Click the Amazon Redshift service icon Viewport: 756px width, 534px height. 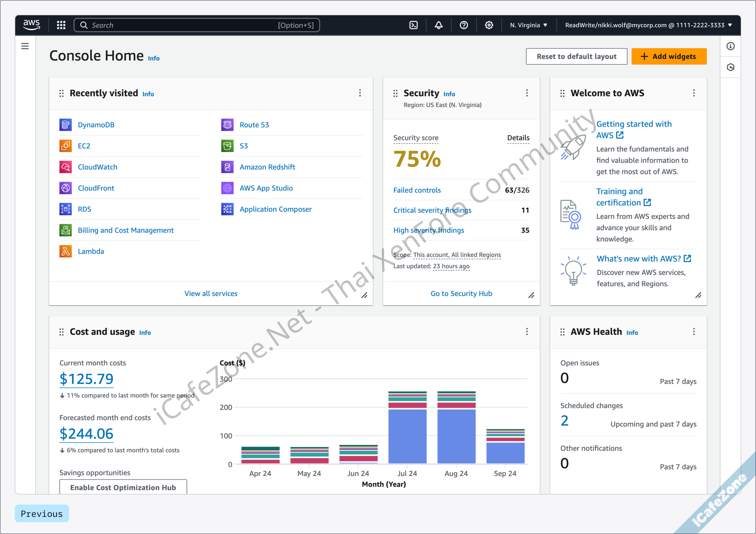[x=227, y=167]
